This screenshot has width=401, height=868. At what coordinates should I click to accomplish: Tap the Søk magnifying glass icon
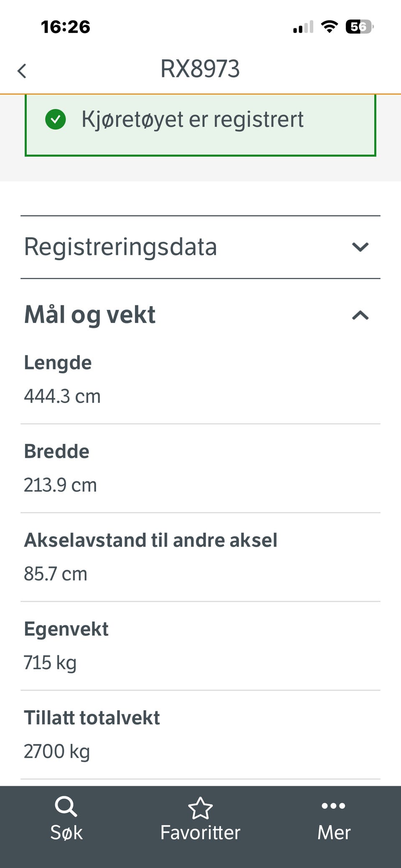pos(66,806)
